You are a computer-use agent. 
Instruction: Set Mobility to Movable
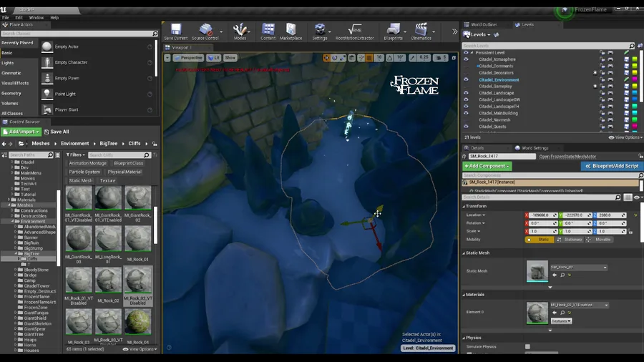[600, 239]
